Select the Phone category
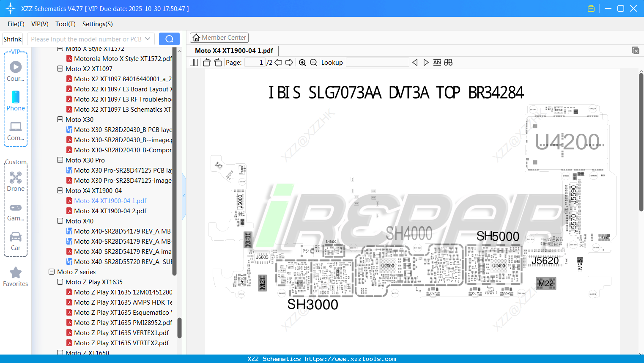 (x=16, y=101)
